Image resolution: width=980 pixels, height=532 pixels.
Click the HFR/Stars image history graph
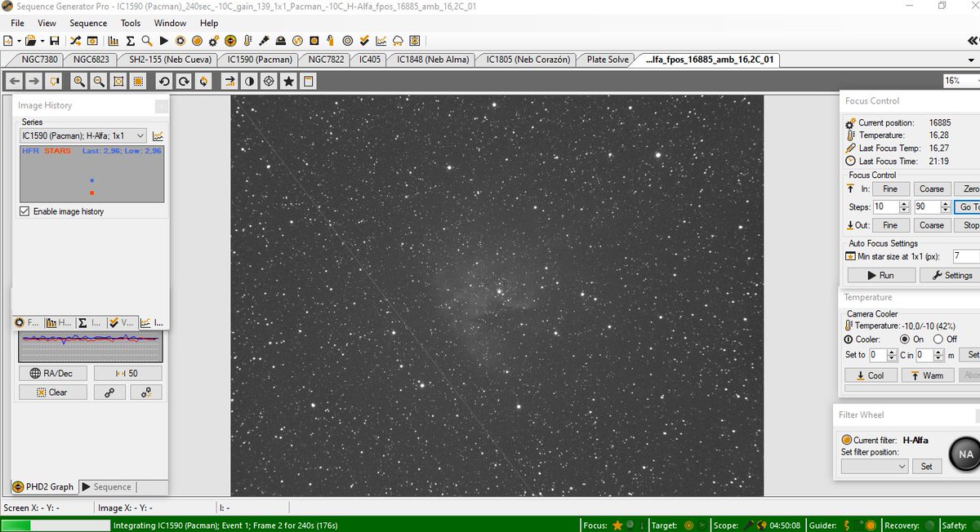pyautogui.click(x=91, y=174)
